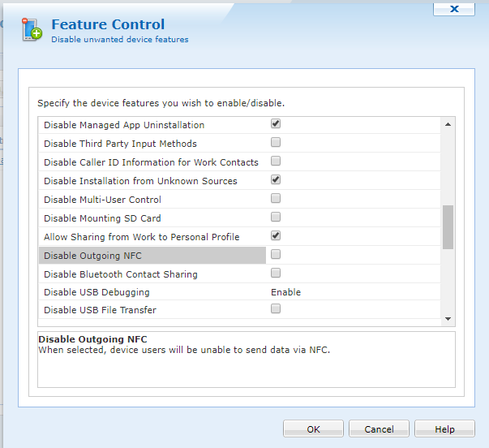Tick the Disable Multi-User Control checkbox
Screen dimensions: 489x448
276,199
